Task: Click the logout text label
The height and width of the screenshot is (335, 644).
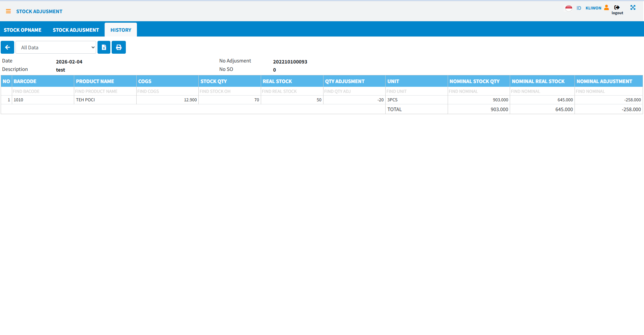Action: [x=617, y=13]
